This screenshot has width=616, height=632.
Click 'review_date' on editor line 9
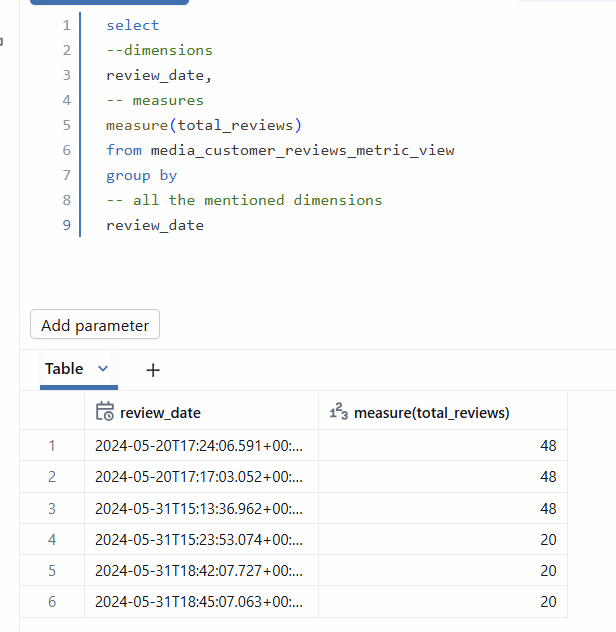pos(155,225)
